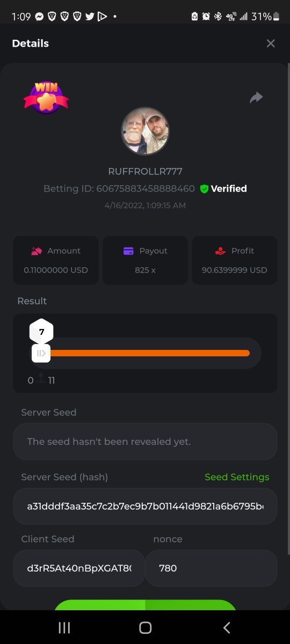Tap the hexagon result value 7
The image size is (290, 644).
(41, 332)
